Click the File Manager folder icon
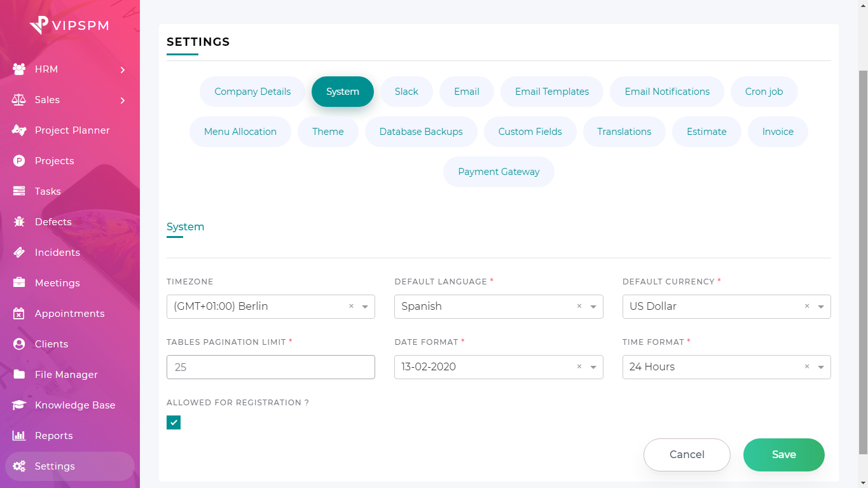Screen dimensions: 868x488 coord(19,375)
